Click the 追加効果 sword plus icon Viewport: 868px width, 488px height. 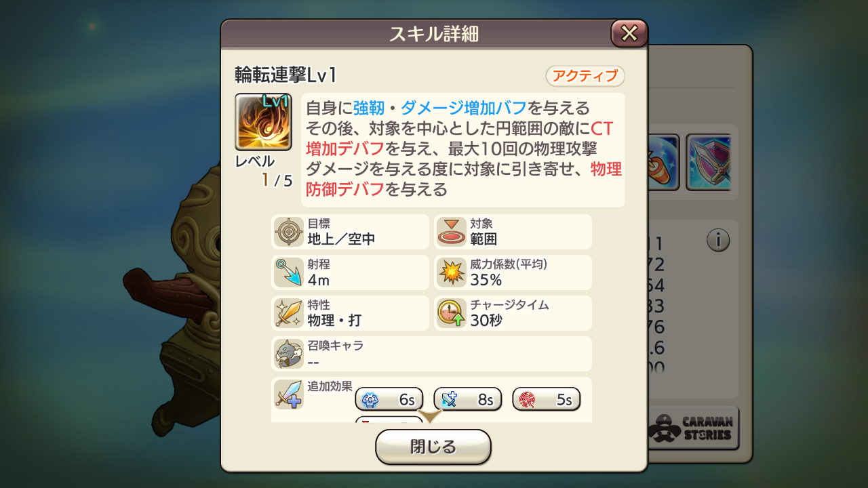click(289, 394)
